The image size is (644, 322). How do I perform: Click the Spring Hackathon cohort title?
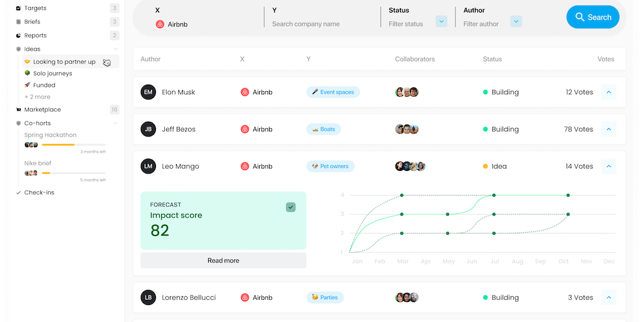click(x=50, y=135)
